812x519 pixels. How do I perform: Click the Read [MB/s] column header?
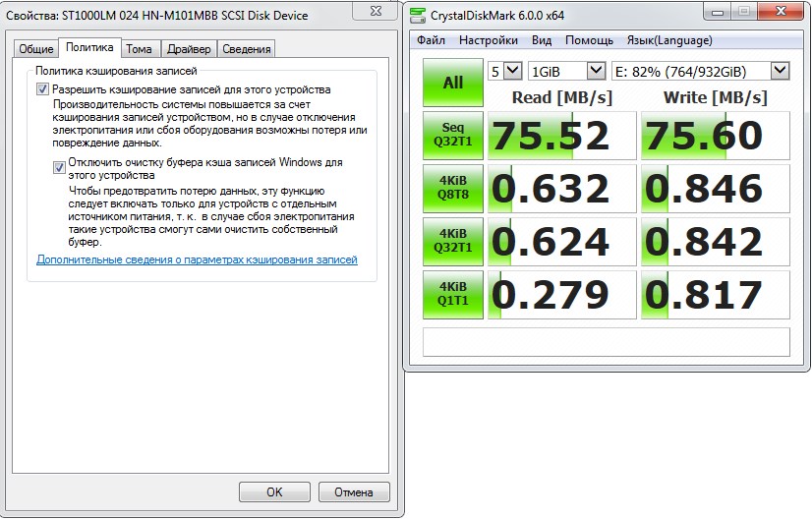(562, 97)
